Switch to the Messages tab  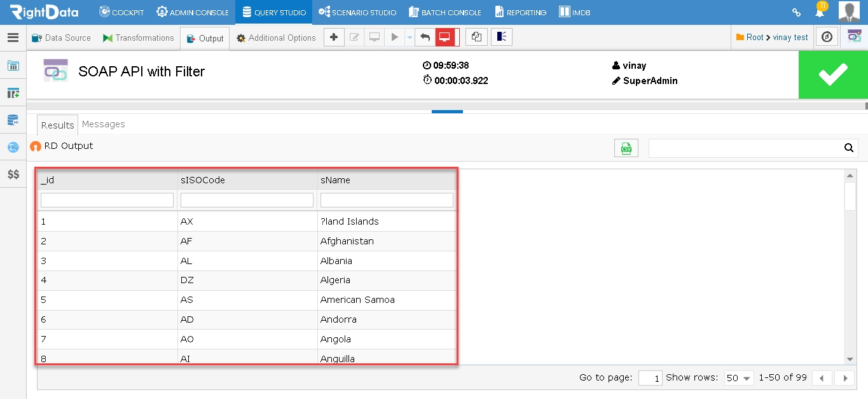point(103,124)
